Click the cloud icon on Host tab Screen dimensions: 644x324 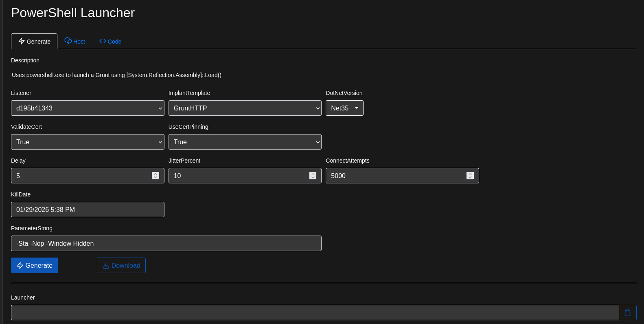[x=68, y=41]
